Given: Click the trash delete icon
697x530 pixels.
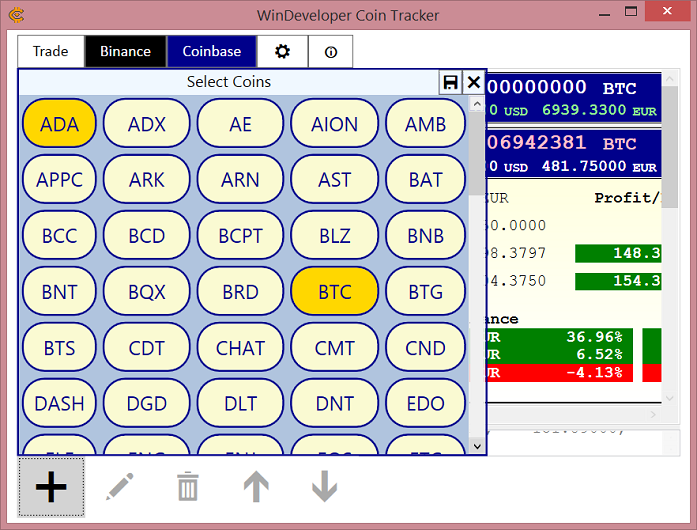Looking at the screenshot, I should click(x=188, y=487).
